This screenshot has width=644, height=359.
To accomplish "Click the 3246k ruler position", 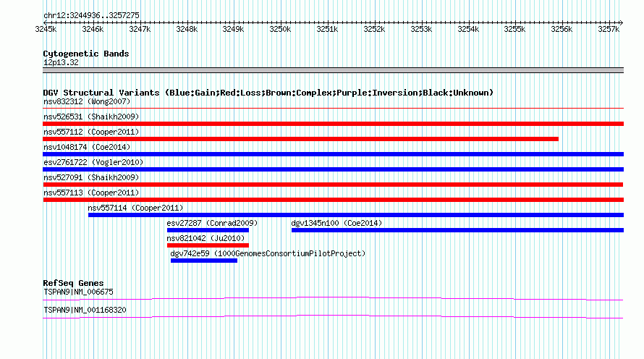I will click(93, 29).
